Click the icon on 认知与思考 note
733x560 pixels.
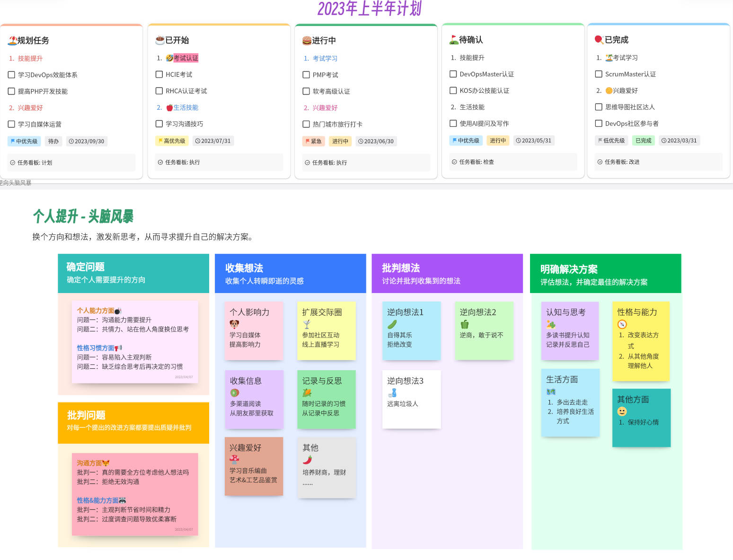click(551, 324)
